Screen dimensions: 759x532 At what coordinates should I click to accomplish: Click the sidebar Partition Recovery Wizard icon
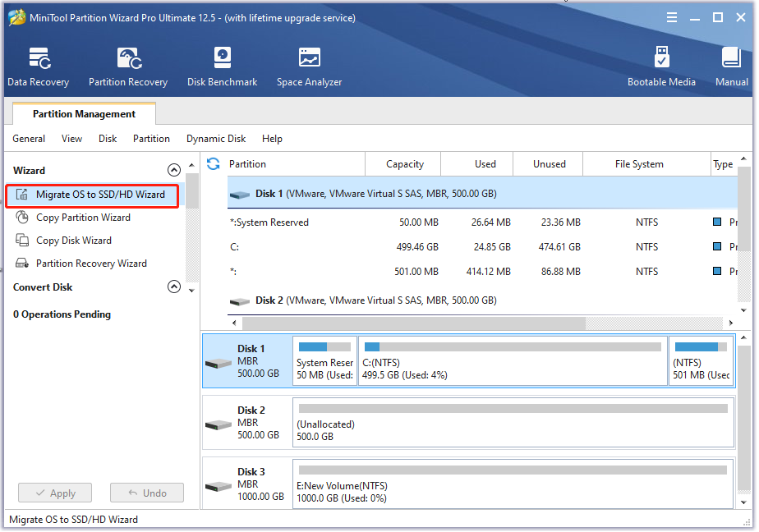pos(22,263)
